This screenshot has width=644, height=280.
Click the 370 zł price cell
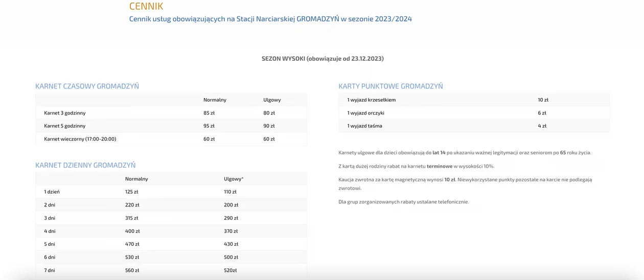click(x=231, y=231)
